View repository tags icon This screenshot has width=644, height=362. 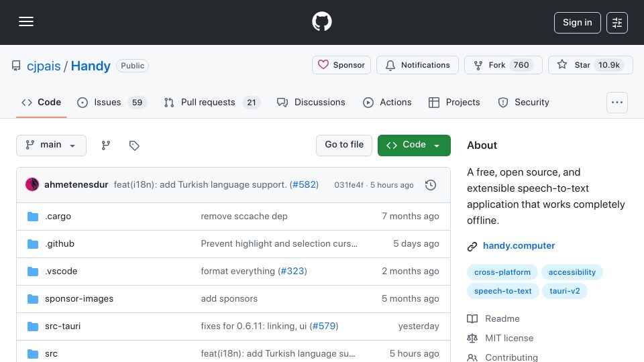coord(134,145)
